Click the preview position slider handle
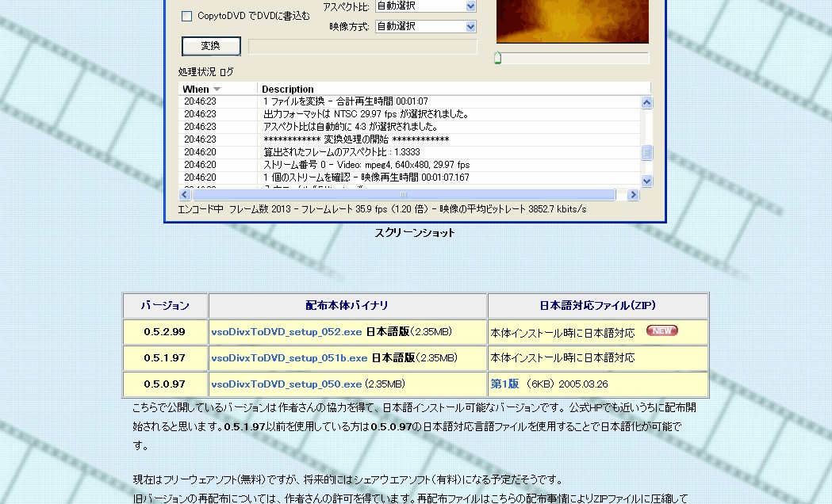 point(498,58)
